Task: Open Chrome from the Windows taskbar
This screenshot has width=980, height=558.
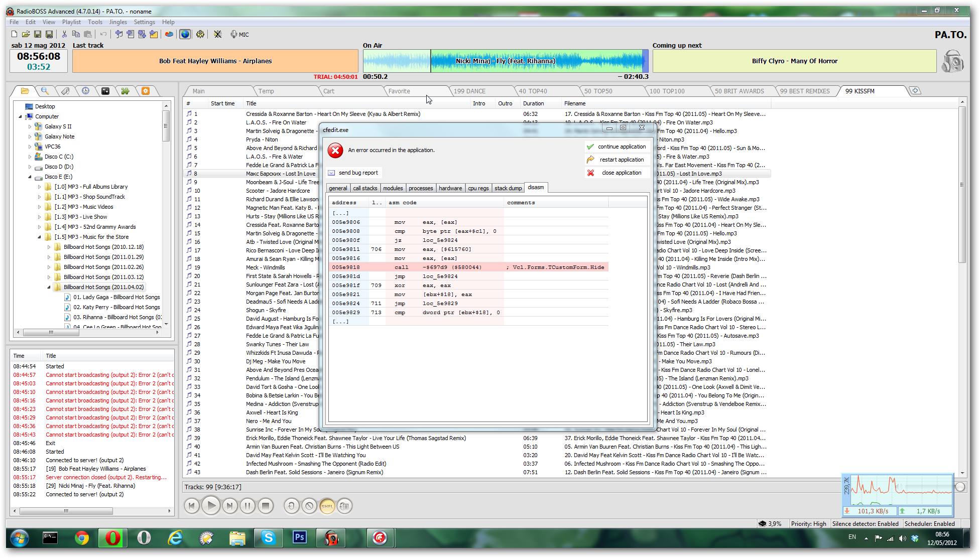Action: point(82,538)
